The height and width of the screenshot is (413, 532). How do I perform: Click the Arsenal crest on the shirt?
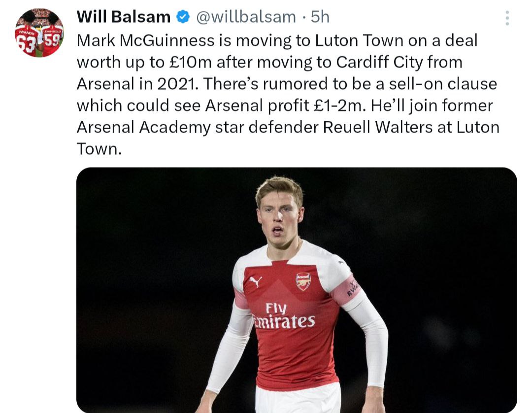(303, 281)
